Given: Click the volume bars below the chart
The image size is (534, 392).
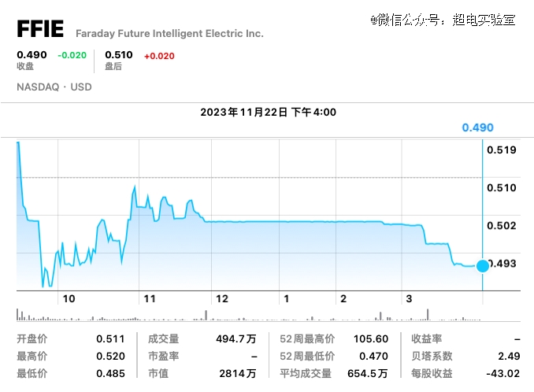Looking at the screenshot, I should 249,315.
